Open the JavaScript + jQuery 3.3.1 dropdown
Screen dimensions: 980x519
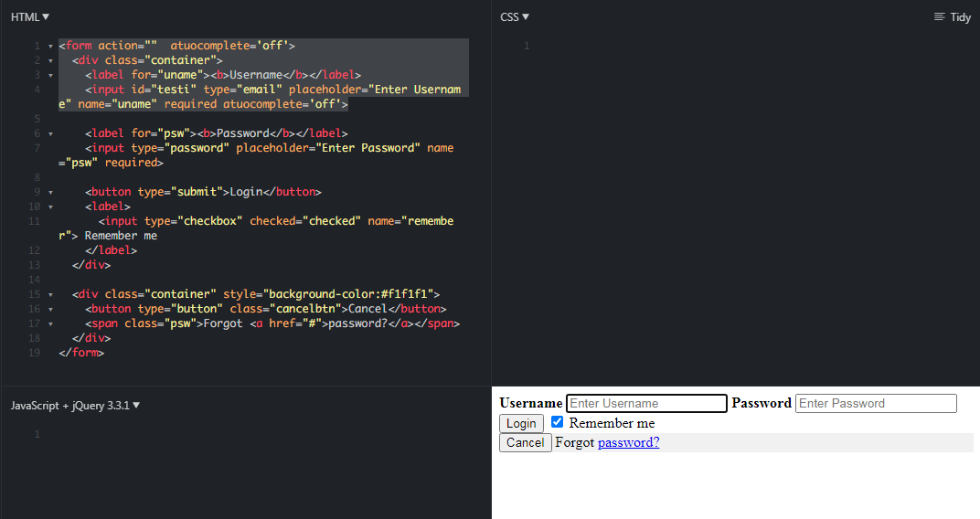tap(75, 406)
